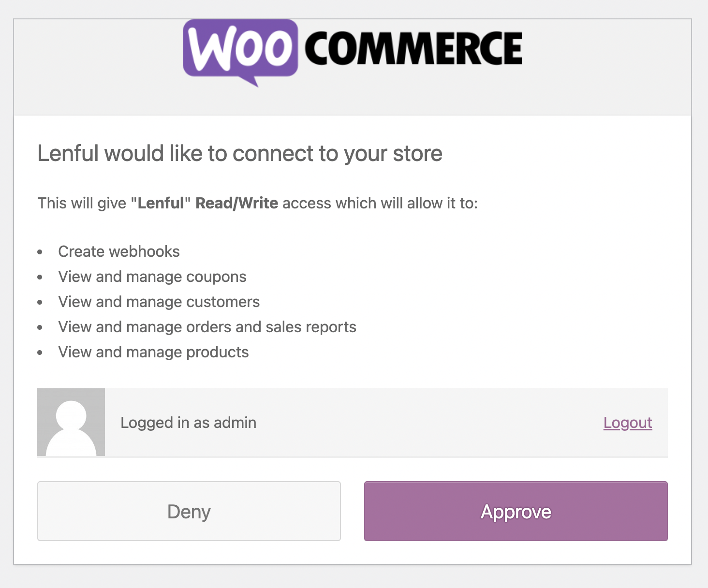Click the bold "Read/Write" access text
The image size is (708, 588).
tap(236, 203)
